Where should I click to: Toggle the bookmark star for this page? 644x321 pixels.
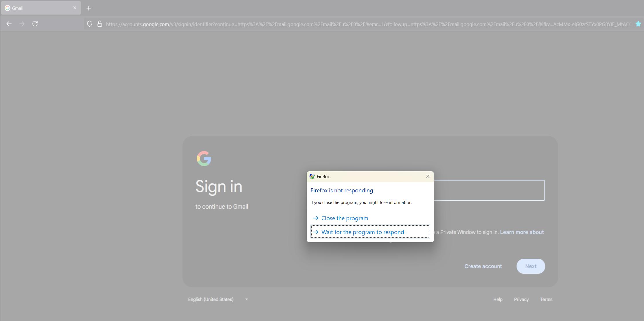[638, 24]
